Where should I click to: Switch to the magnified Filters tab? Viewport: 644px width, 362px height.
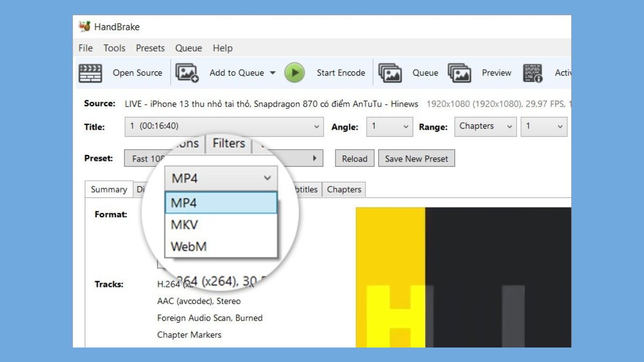pyautogui.click(x=229, y=143)
